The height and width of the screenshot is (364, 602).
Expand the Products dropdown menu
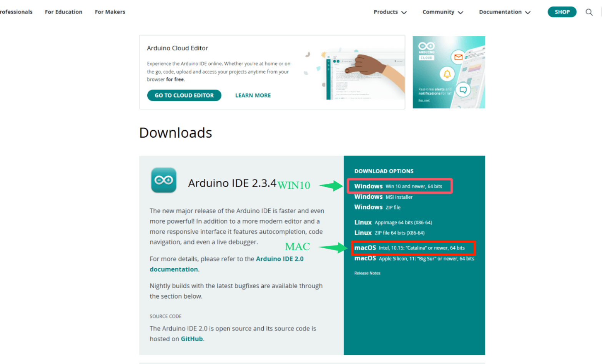tap(390, 12)
